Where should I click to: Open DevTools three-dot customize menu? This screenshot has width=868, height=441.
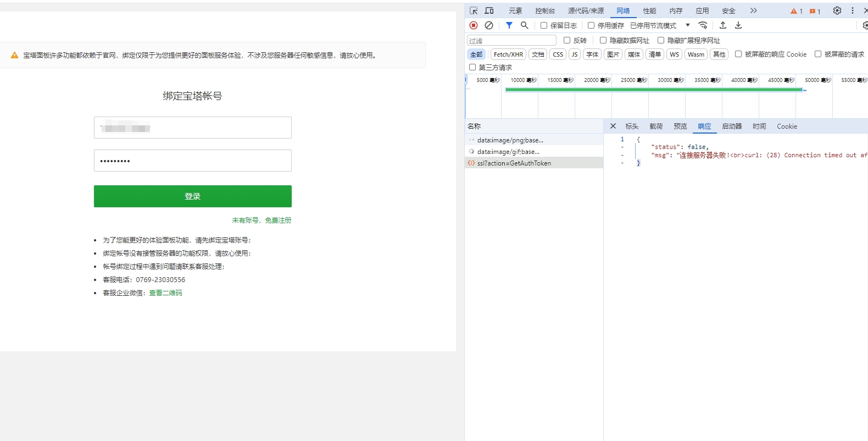click(853, 10)
